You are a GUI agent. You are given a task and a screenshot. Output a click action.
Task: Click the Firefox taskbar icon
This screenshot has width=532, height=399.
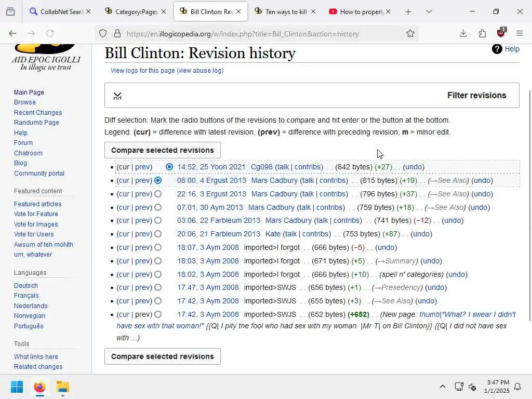[x=39, y=387]
